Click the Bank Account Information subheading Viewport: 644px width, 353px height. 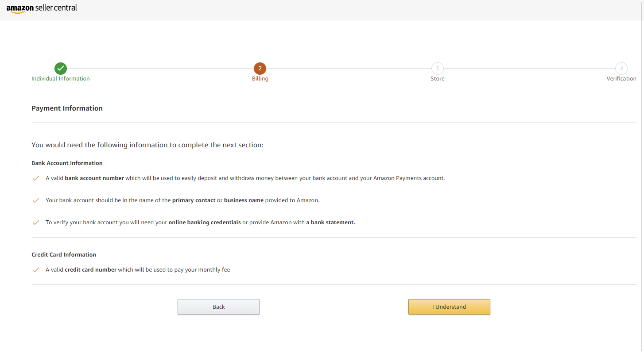[67, 163]
